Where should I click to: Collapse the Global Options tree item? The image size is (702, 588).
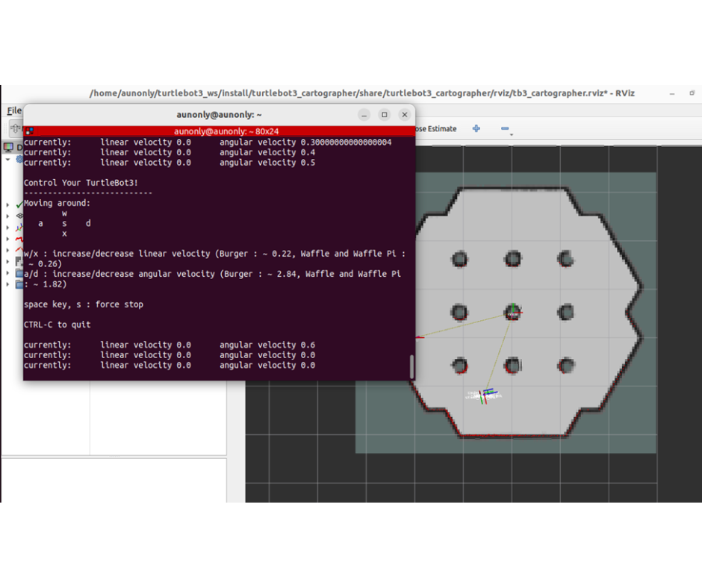8,160
